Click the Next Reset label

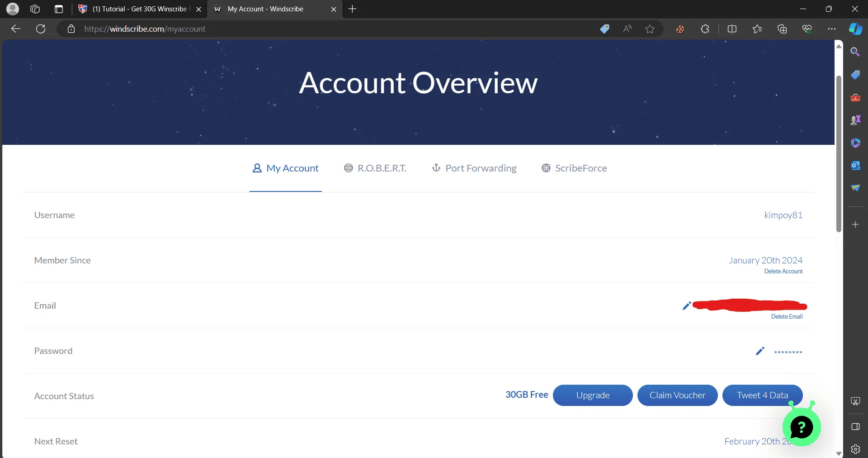tap(56, 441)
